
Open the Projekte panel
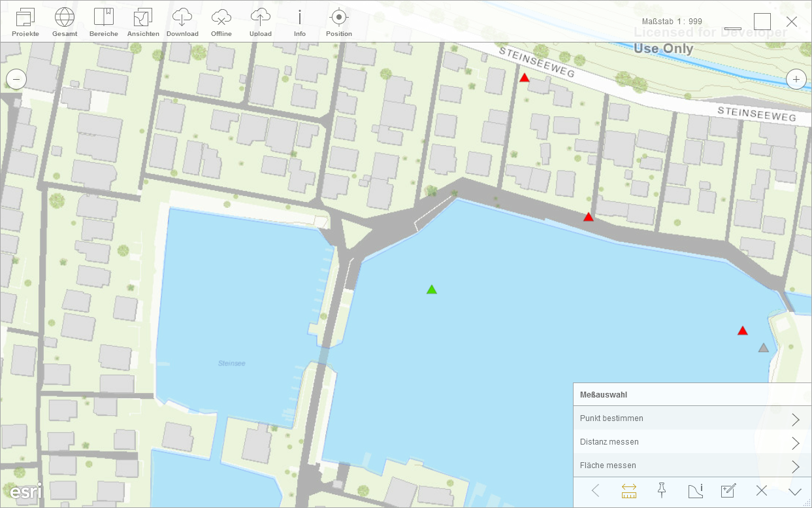pyautogui.click(x=25, y=22)
